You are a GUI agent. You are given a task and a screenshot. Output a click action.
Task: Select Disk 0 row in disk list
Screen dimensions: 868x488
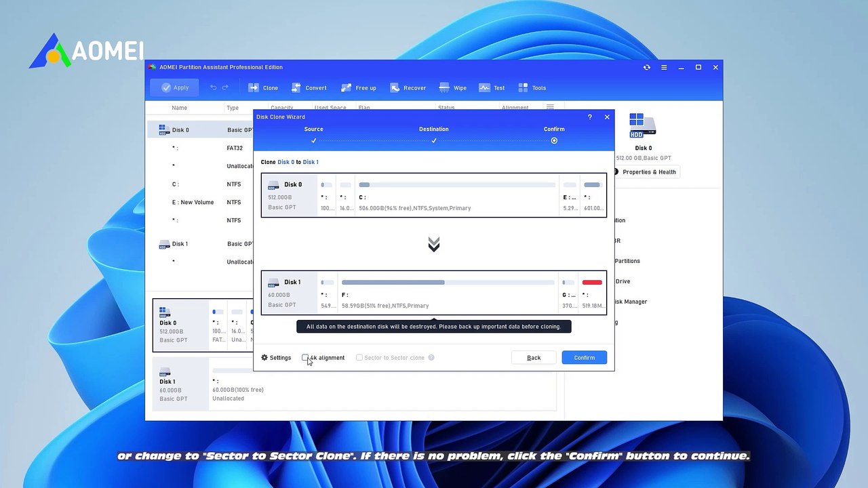[x=201, y=129]
